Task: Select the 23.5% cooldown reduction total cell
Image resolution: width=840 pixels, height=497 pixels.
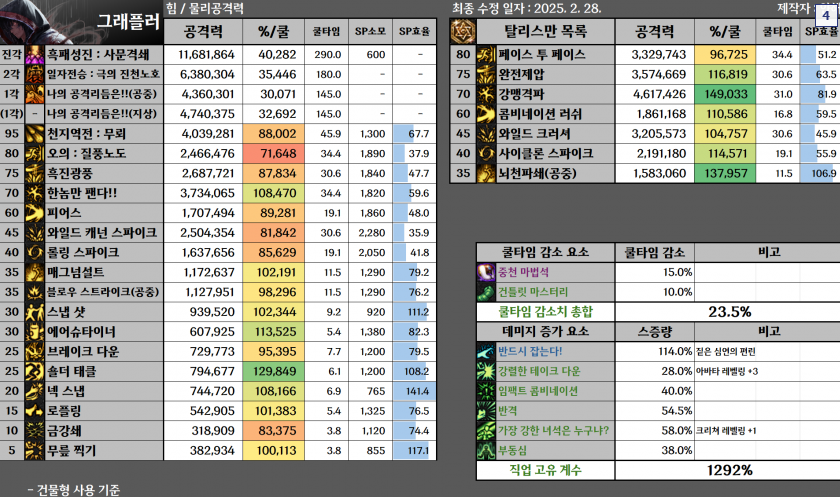Action: point(729,311)
